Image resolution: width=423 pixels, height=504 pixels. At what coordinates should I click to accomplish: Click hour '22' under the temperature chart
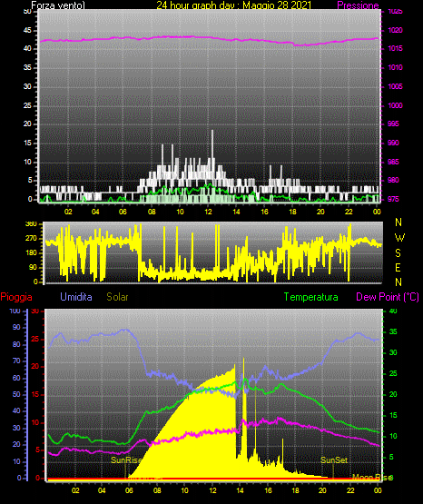pyautogui.click(x=350, y=490)
